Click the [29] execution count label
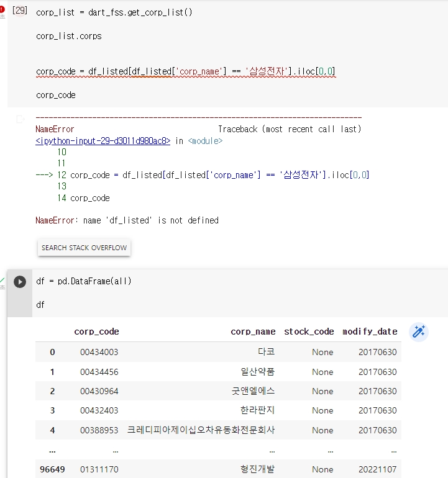448x478 pixels. (20, 11)
